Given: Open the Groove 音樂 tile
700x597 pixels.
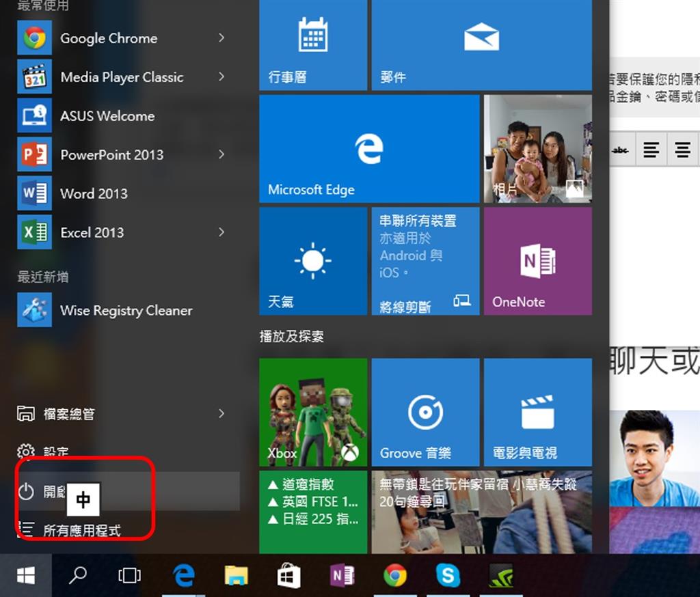Looking at the screenshot, I should pyautogui.click(x=425, y=413).
